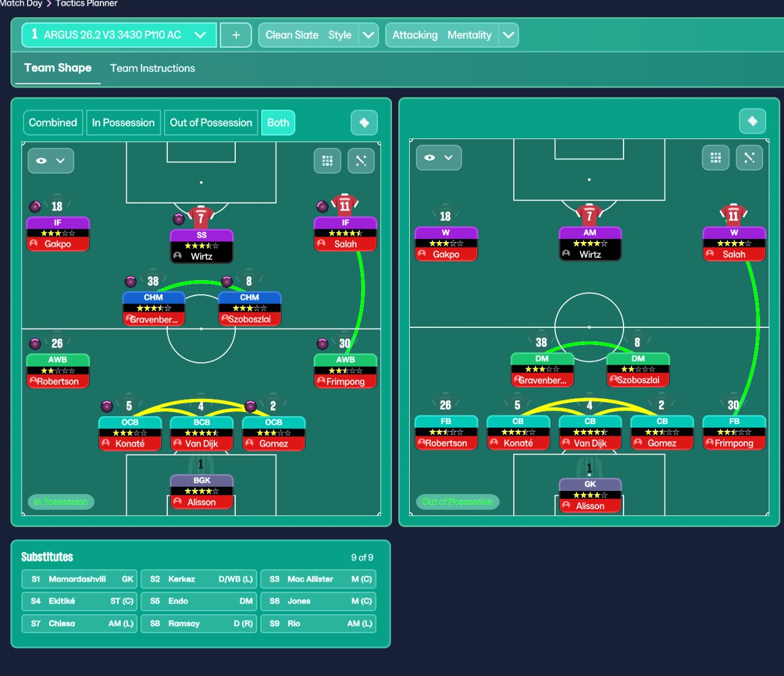Viewport: 784px width, 676px height.
Task: Expand the chevron next to Attacking Mentality
Action: coord(508,35)
